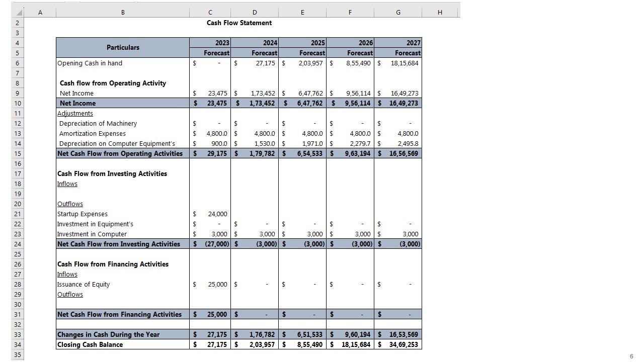Select column B header
This screenshot has height=362, width=644.
point(123,13)
